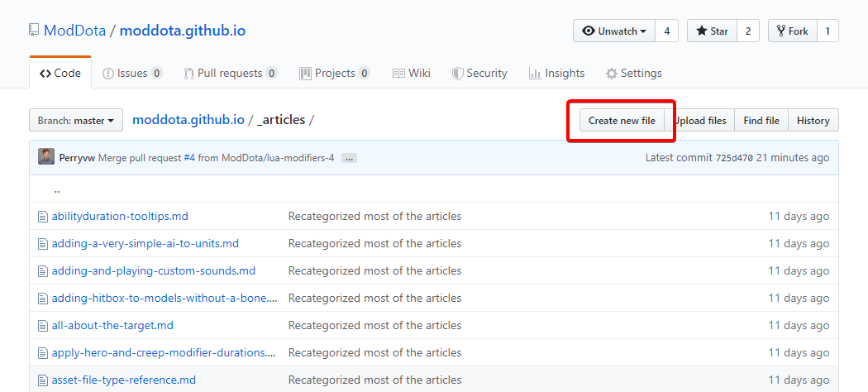Viewport: 868px width, 392px height.
Task: Click file icon of adding-a-very-simple-ai-to-units.md
Action: coord(43,244)
